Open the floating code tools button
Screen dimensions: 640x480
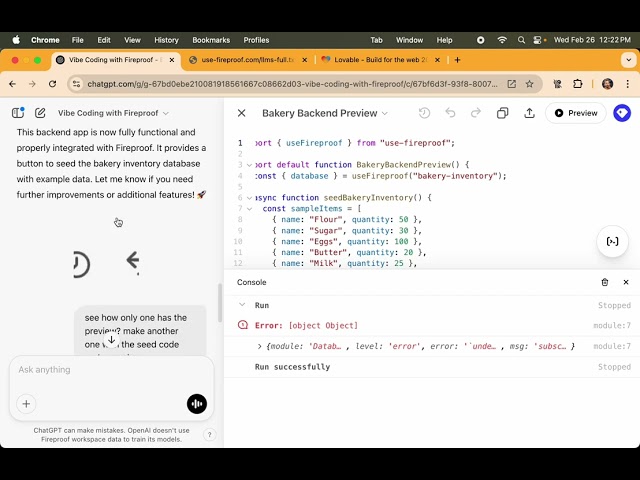[x=612, y=241]
